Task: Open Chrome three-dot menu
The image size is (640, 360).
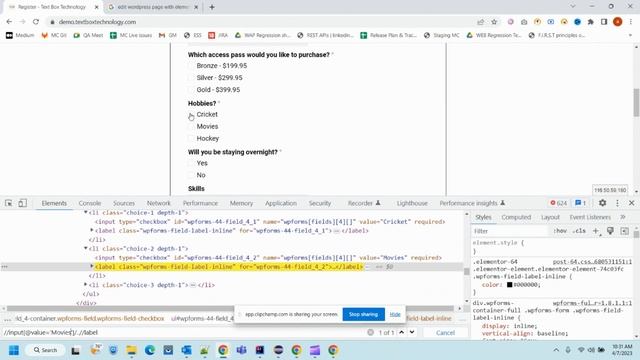Action: click(x=631, y=22)
